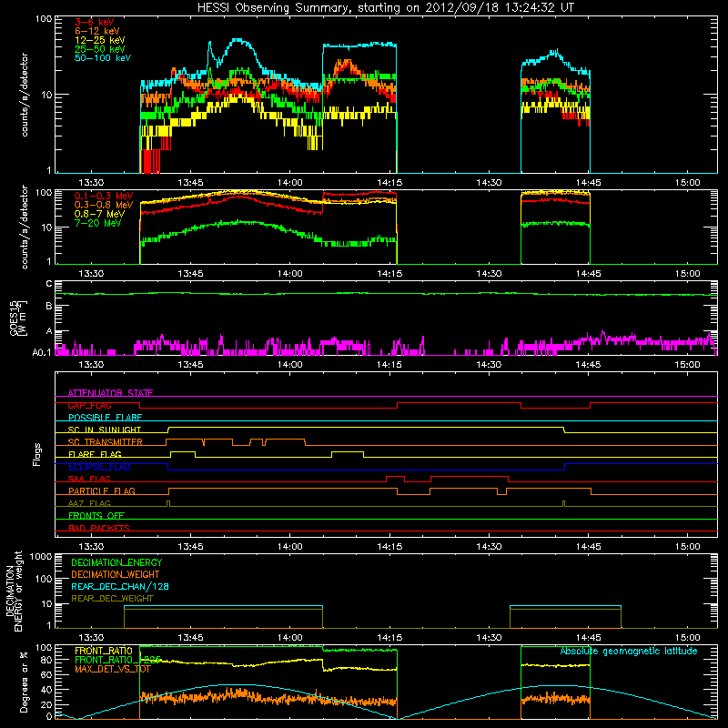Select the "3-6 keV" legend label
Viewport: 728px width, 728px height.
point(95,22)
